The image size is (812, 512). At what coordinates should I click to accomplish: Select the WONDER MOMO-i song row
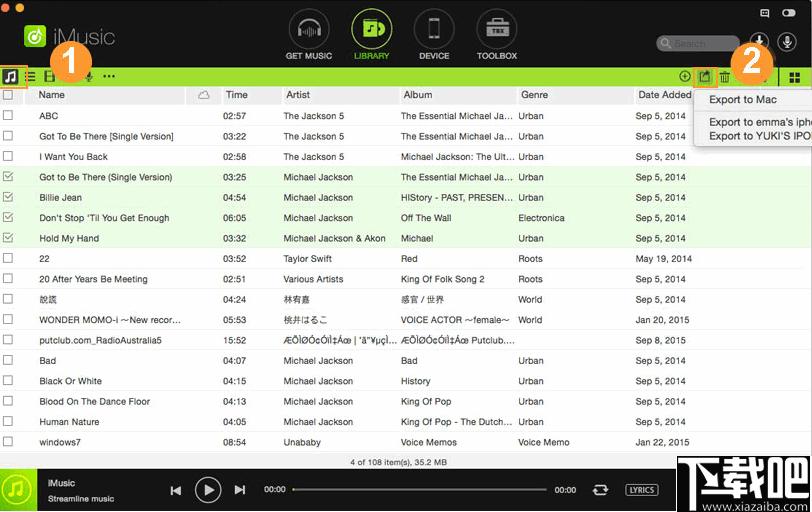click(x=110, y=320)
